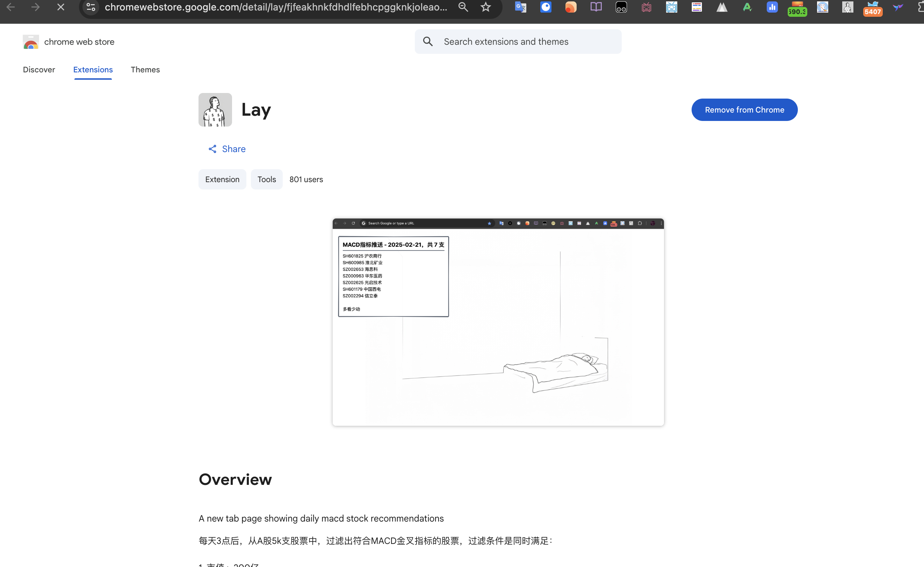Click the Chrome Web Store logo

(x=31, y=42)
